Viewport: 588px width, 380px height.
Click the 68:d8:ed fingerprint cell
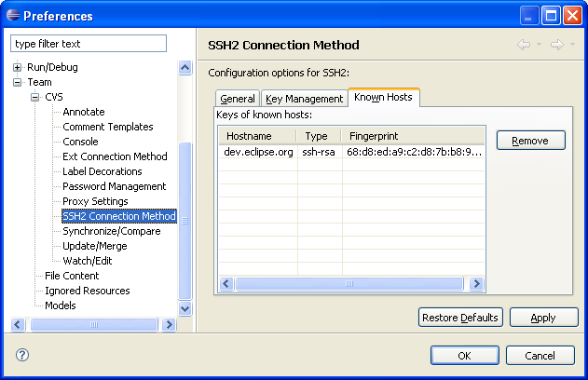coord(414,152)
